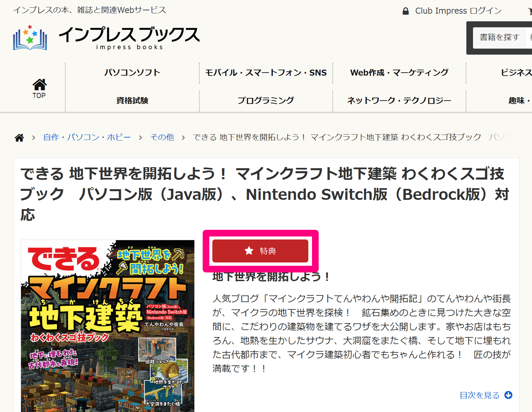
Task: Click the インプレスブックス title text logo
Action: tap(129, 38)
